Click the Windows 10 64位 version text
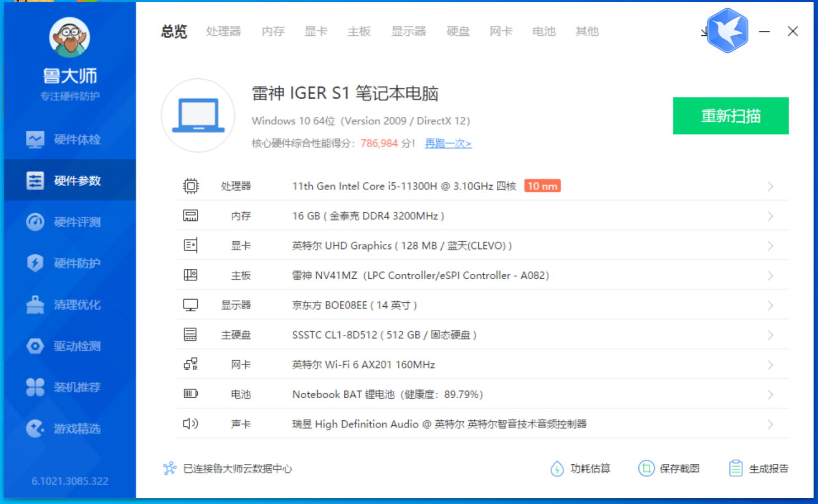 click(x=361, y=121)
